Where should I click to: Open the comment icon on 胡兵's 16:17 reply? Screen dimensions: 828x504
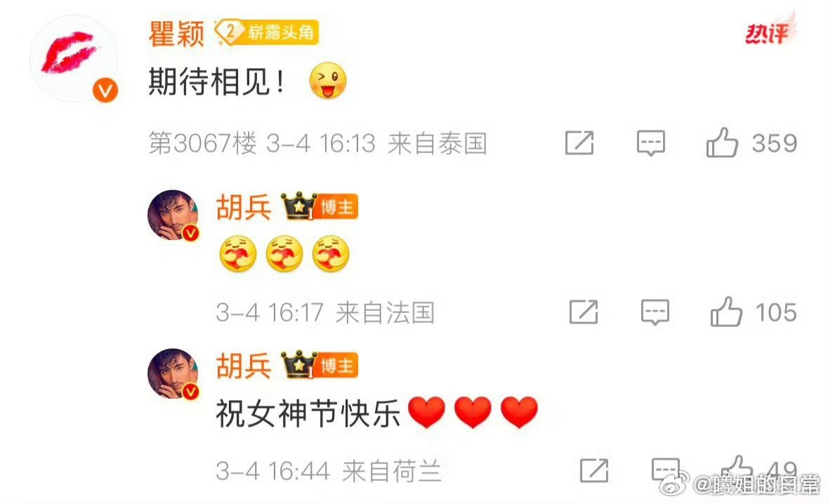655,312
